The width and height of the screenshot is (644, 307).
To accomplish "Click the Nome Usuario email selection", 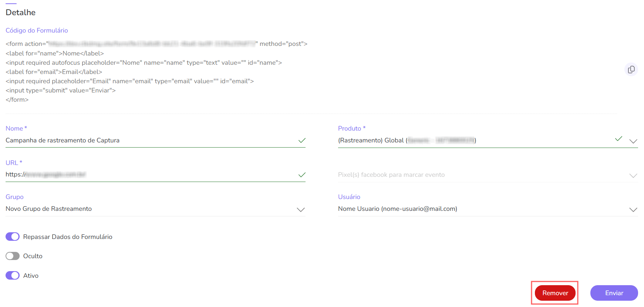I will (x=397, y=209).
